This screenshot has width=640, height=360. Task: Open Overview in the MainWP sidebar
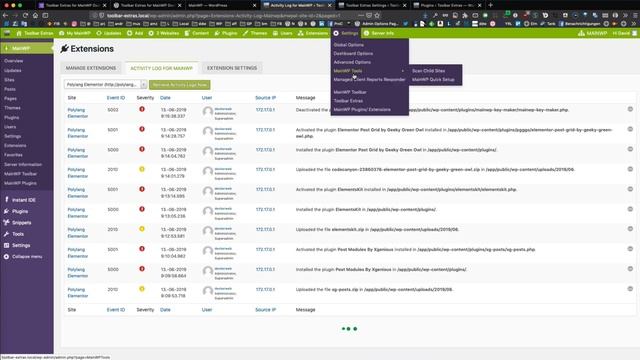13,61
